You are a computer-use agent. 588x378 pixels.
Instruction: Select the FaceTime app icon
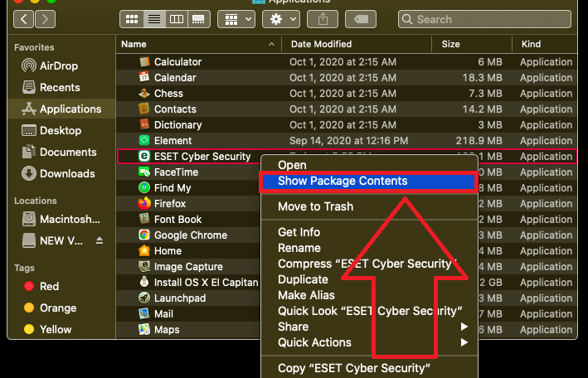coord(144,172)
